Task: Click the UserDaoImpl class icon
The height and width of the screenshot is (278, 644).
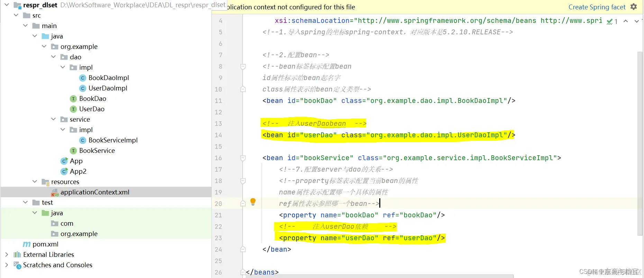Action: [x=82, y=88]
